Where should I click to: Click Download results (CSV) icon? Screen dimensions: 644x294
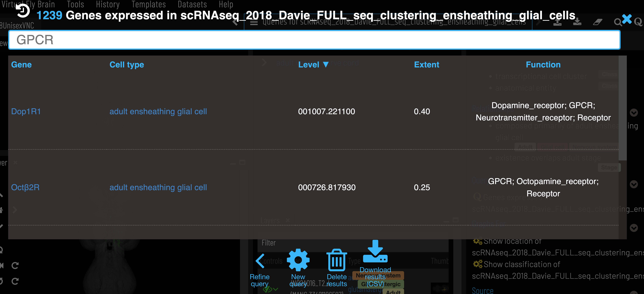[x=375, y=252]
